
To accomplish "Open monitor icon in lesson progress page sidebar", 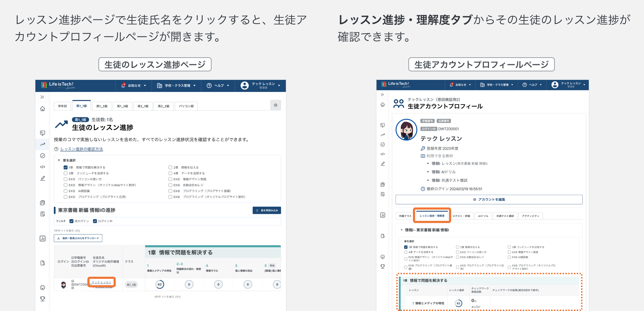I will 42,133.
